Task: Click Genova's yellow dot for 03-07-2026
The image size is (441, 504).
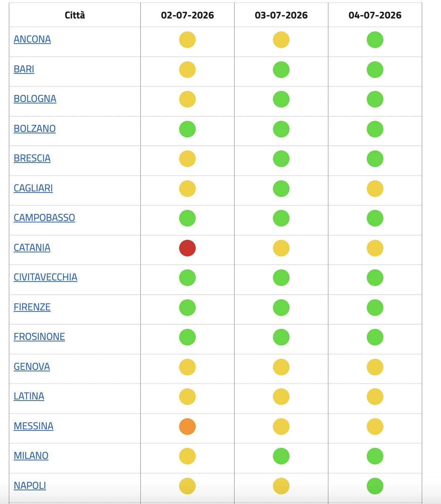Action: pyautogui.click(x=281, y=367)
